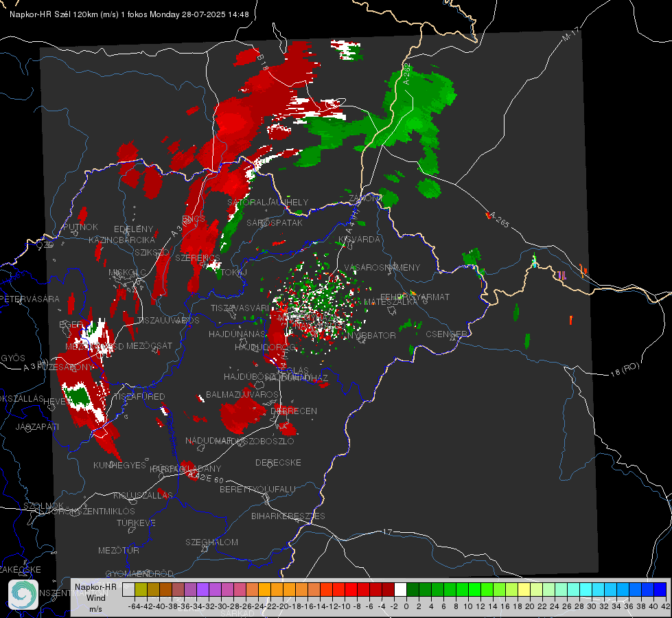672x618 pixels.
Task: Click the green core inside the red cell near HEVES
Action: [78, 396]
